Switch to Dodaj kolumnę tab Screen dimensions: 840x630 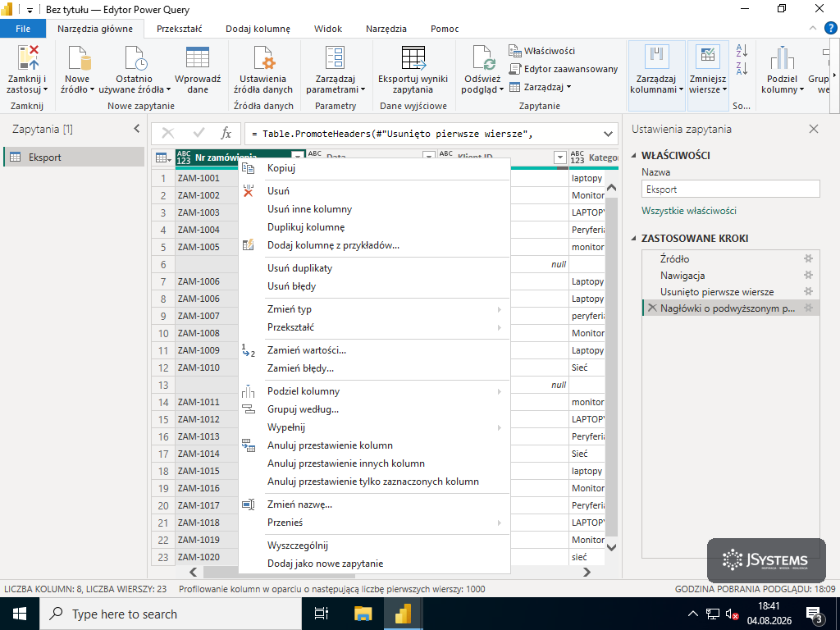coord(258,29)
